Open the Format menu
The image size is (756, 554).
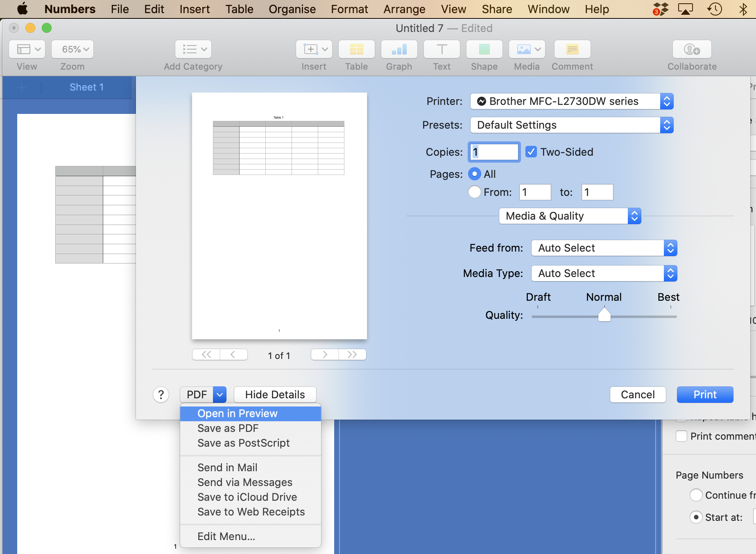[x=349, y=9]
